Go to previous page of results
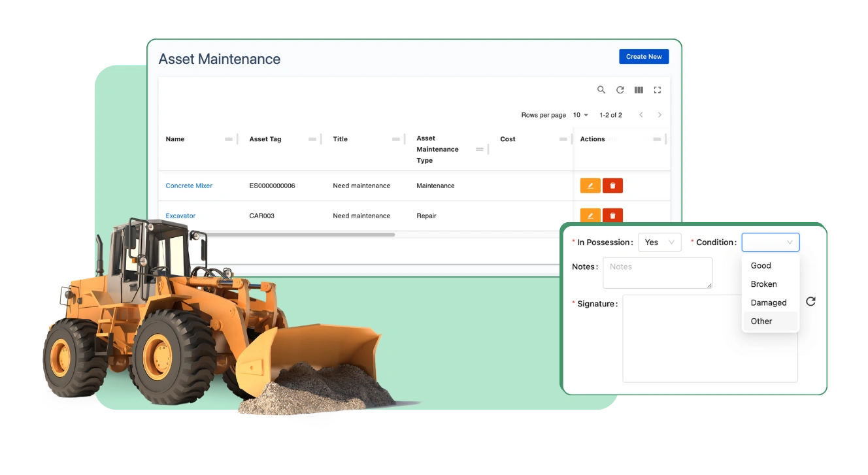This screenshot has height=475, width=868. 641,115
